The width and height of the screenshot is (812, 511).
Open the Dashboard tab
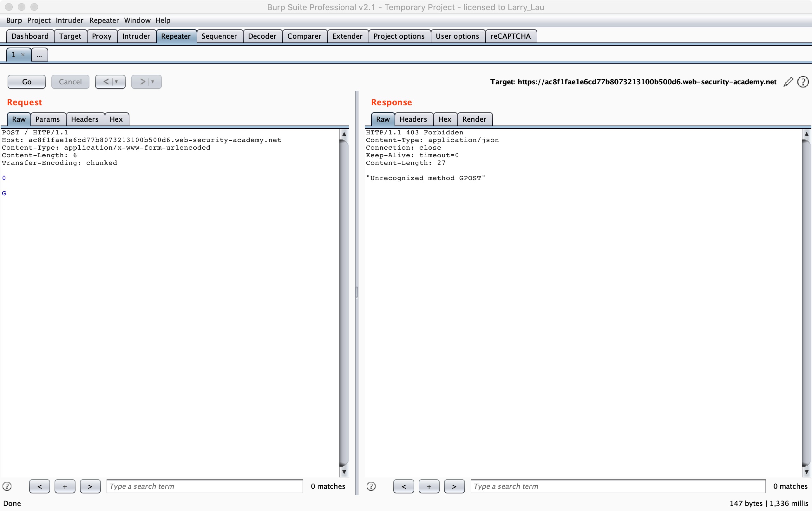30,36
